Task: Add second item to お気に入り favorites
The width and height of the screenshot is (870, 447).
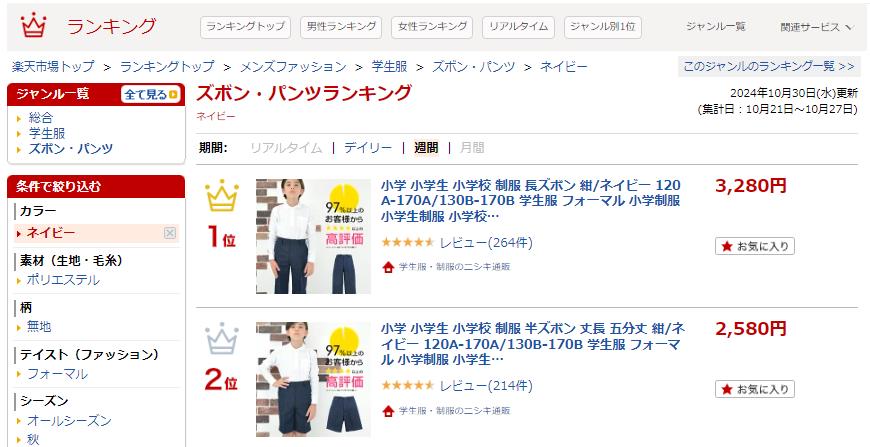Action: tap(755, 389)
